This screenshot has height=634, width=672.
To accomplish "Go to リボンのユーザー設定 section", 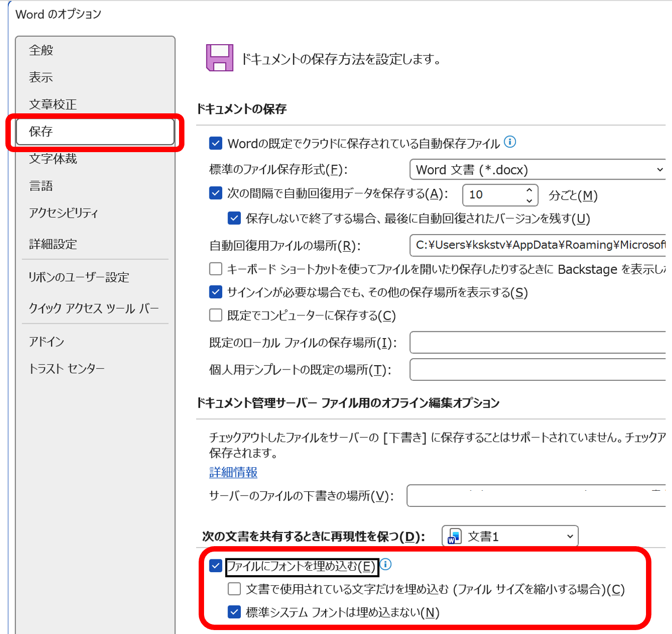I will click(79, 277).
